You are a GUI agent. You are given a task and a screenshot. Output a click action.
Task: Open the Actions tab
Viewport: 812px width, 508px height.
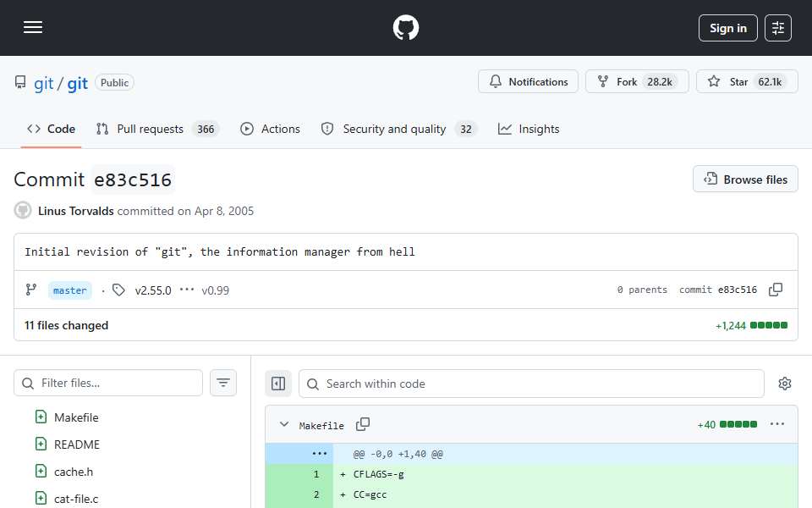270,129
